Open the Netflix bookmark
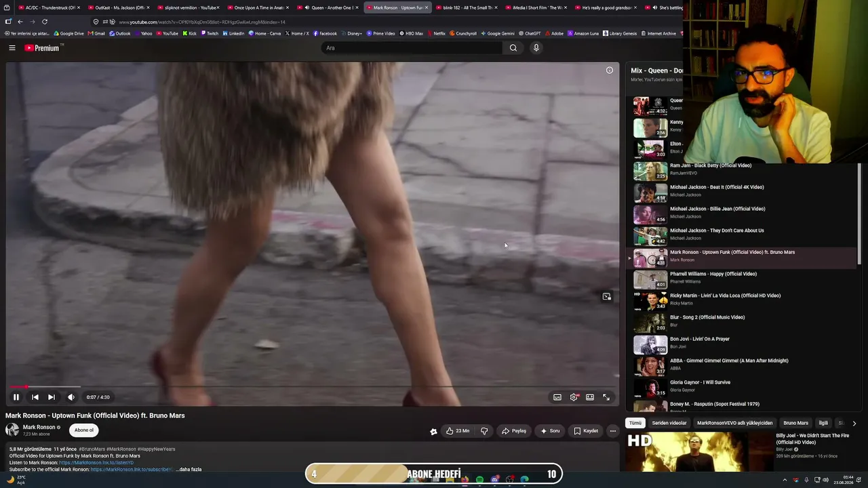This screenshot has width=868, height=488. click(x=436, y=33)
